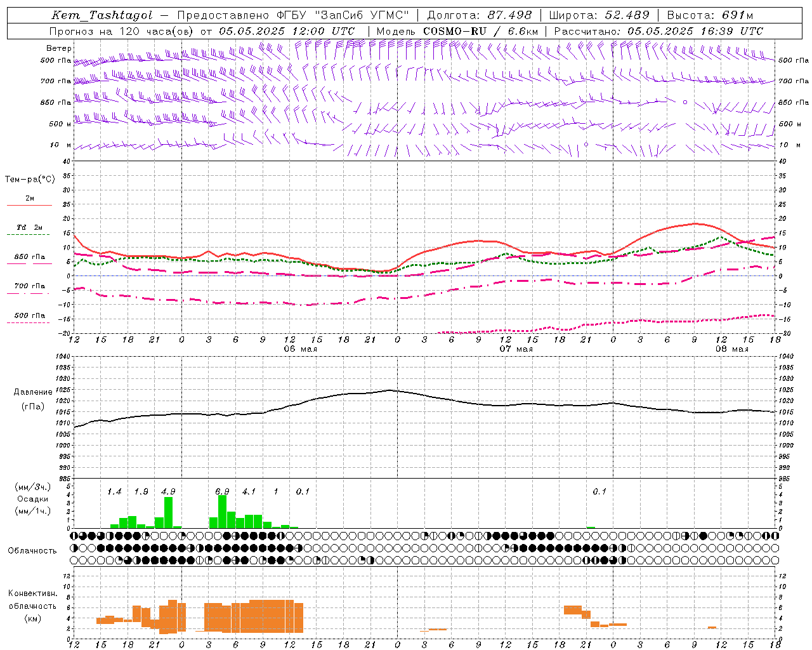
Task: Click the 'Осадки' precipitation panel label
Action: (32, 499)
